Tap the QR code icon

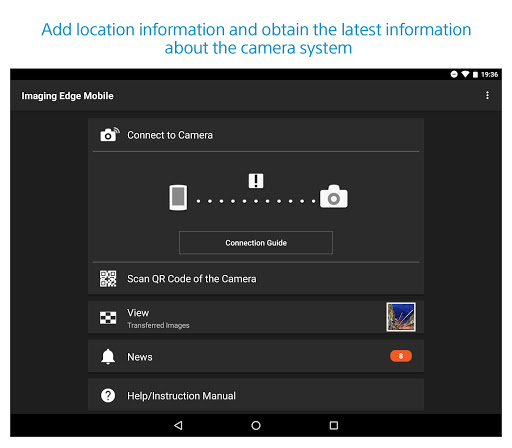(x=108, y=278)
